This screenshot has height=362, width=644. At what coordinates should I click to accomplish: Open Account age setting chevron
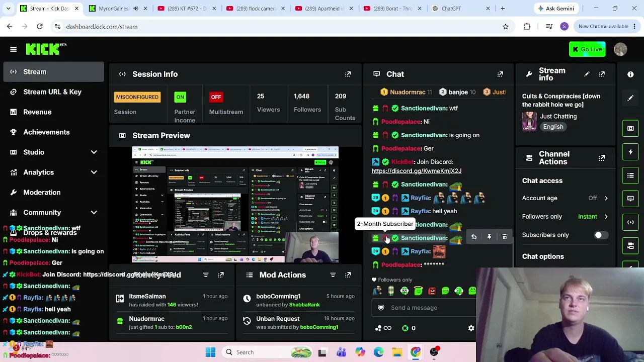[x=606, y=198]
